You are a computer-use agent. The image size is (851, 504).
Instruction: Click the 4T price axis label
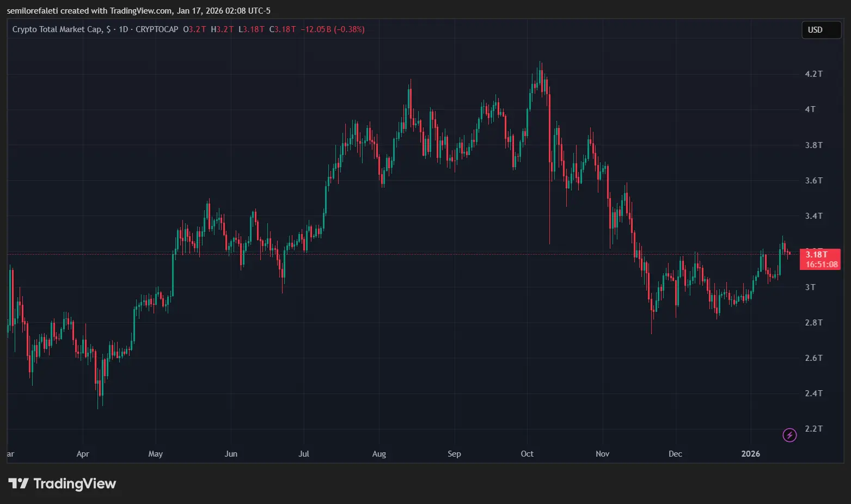810,109
